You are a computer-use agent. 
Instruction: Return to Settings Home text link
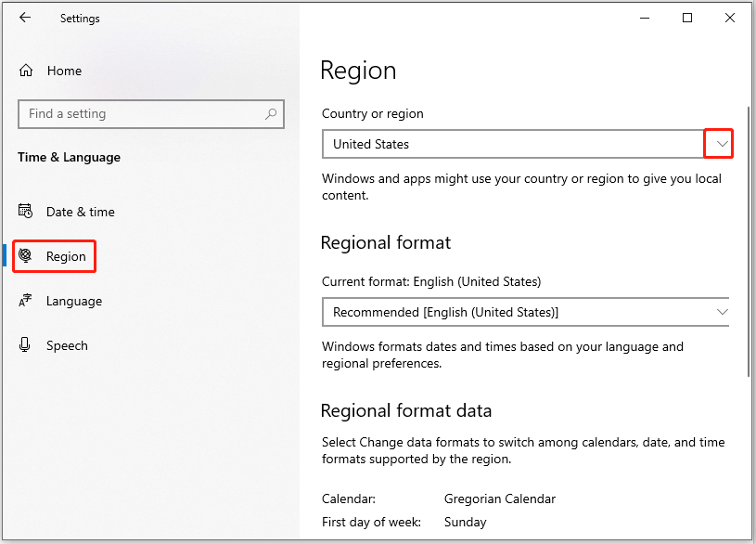[64, 71]
